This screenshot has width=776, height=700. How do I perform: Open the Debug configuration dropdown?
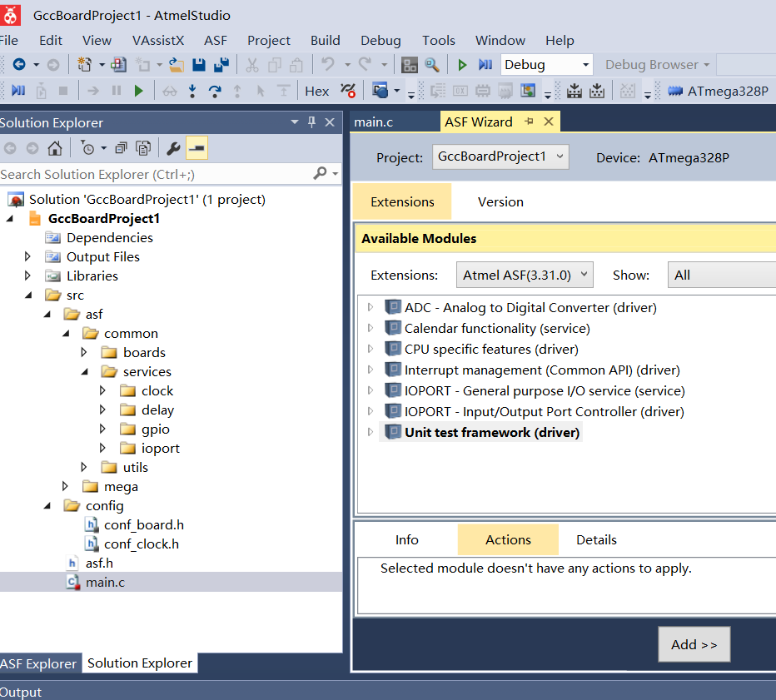(x=585, y=65)
